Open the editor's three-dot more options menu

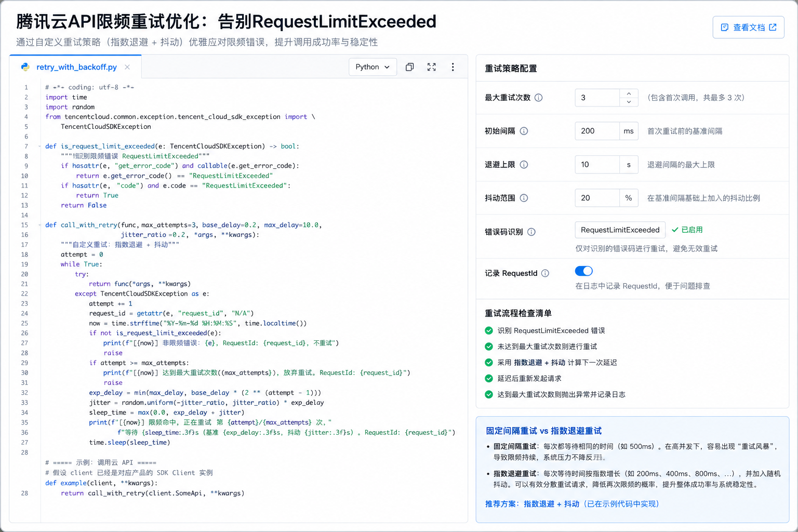point(453,67)
